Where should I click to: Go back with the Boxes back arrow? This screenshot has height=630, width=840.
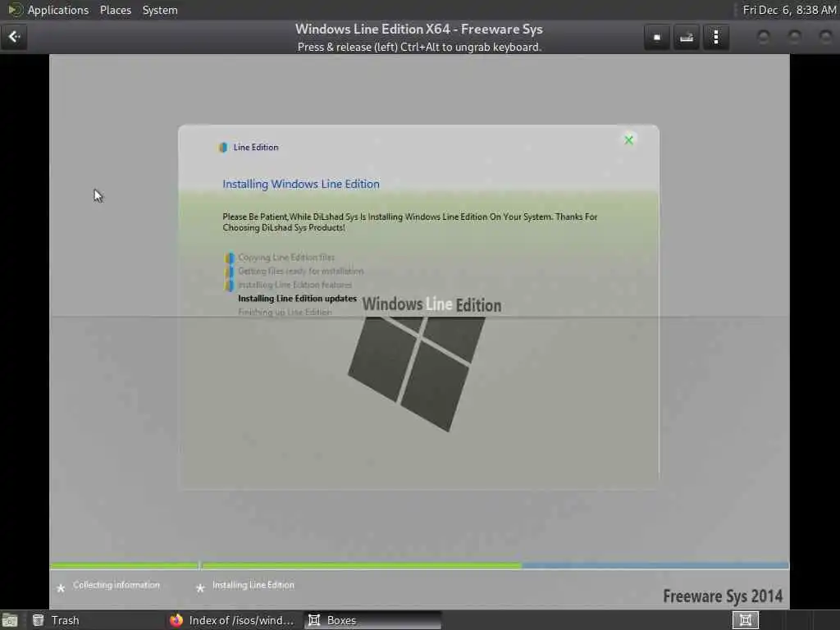[14, 37]
